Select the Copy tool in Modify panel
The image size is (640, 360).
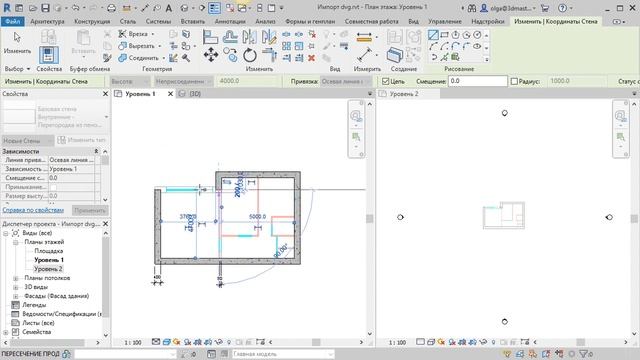click(230, 55)
